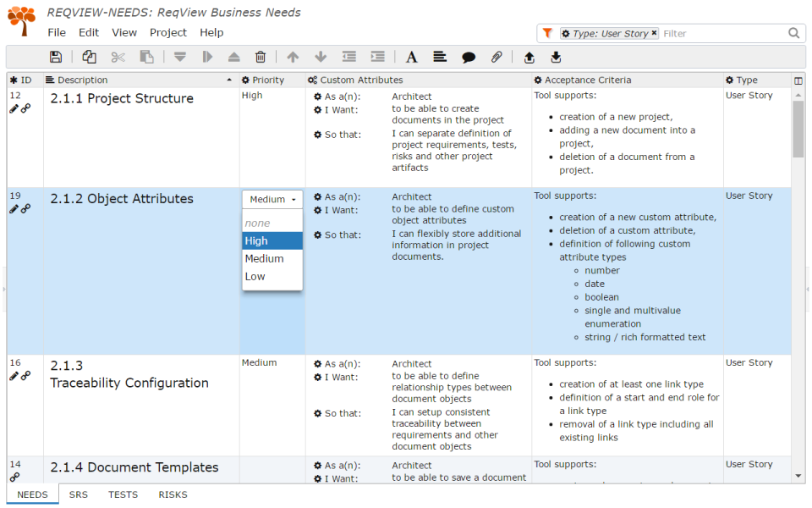Select heading 'Traceability Configuration'
812x508 pixels.
click(x=129, y=383)
